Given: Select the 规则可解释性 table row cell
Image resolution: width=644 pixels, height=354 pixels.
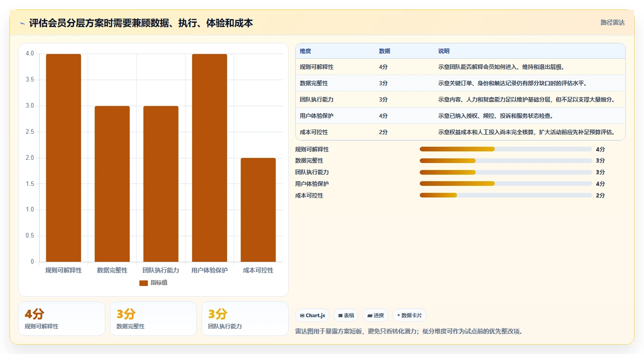Looking at the screenshot, I should pos(317,67).
